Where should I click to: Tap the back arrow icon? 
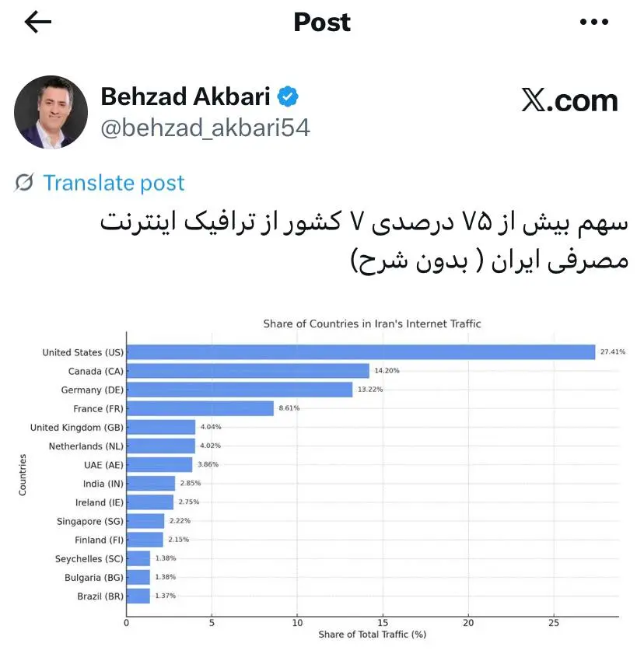38,22
